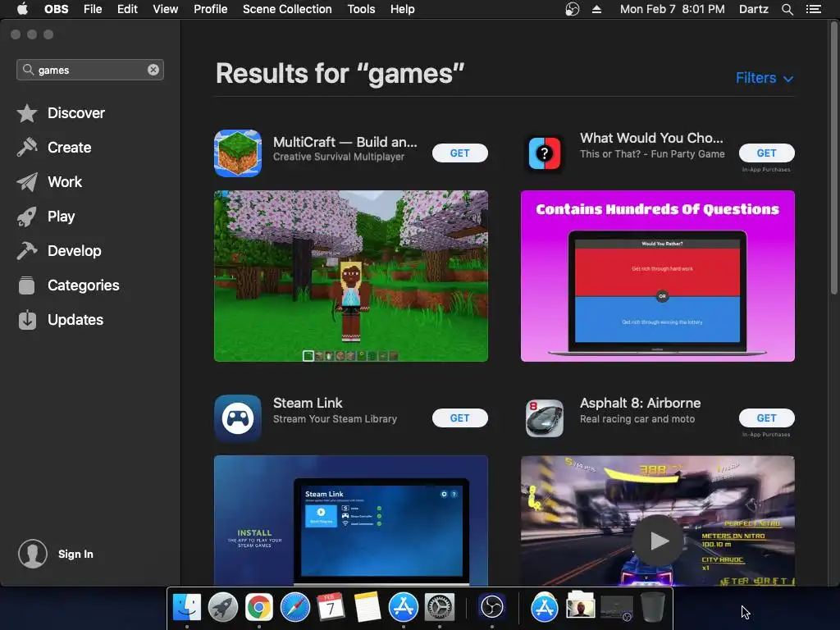Open the Trash in the Dock
This screenshot has height=630, width=840.
click(x=653, y=608)
